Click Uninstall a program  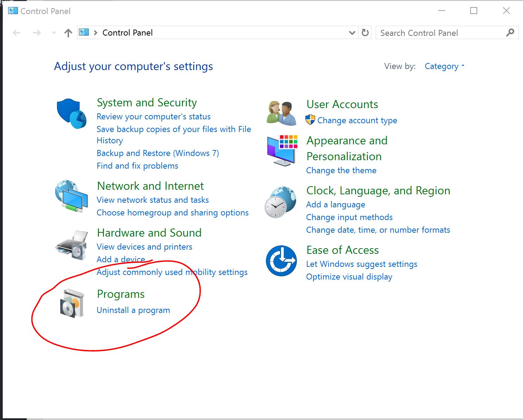click(x=133, y=310)
